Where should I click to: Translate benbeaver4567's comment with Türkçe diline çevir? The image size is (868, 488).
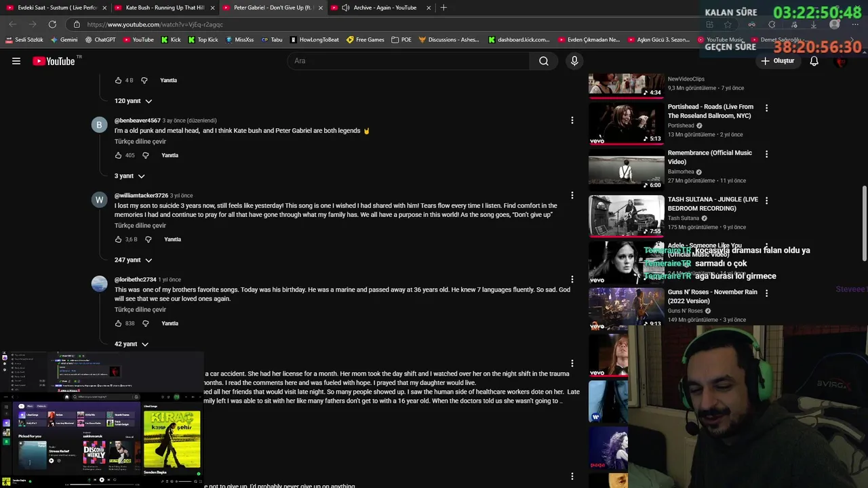click(x=140, y=142)
